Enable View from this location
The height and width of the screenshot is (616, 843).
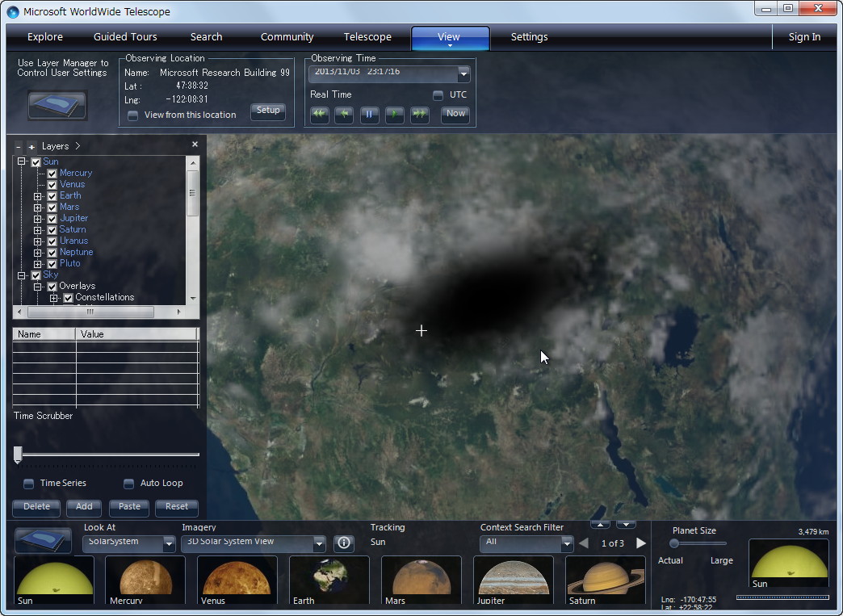[x=132, y=115]
